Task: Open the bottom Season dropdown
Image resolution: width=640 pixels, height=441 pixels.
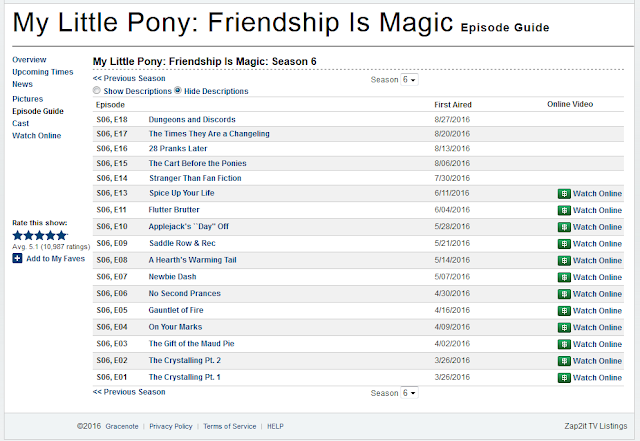Action: 409,393
